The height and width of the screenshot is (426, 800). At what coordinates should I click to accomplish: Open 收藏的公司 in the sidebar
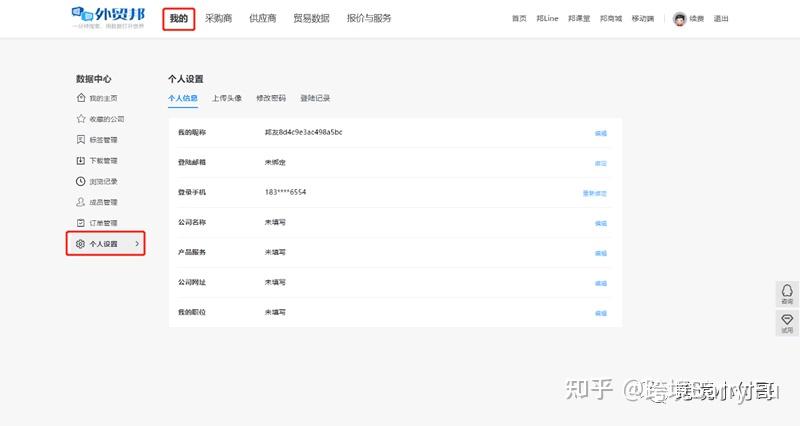107,119
